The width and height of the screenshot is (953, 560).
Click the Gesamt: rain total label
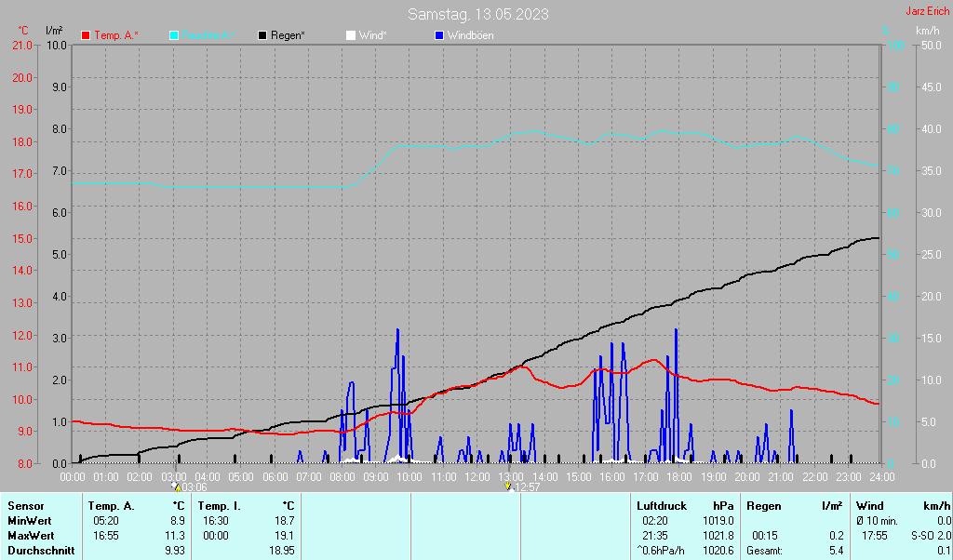765,551
